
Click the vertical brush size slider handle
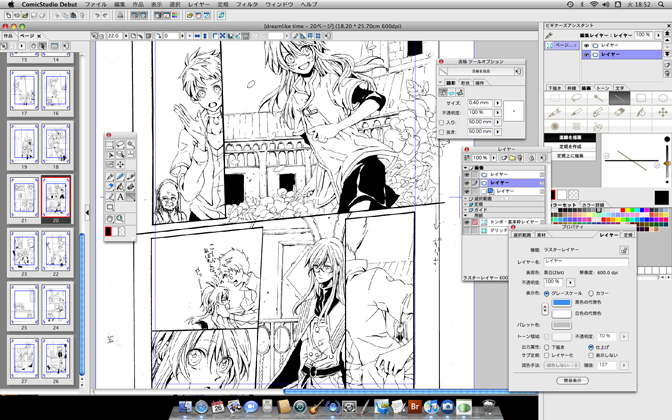point(667,163)
